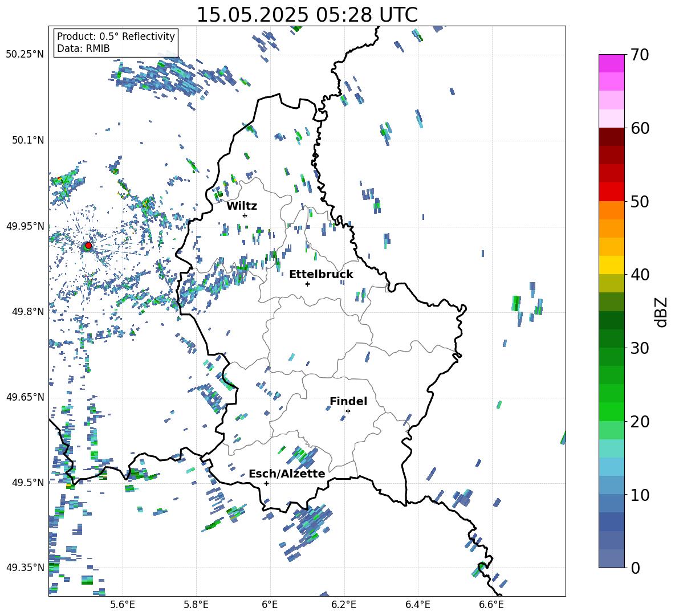Click the 49.95°N latitude label
This screenshot has height=616, width=675.
(25, 226)
